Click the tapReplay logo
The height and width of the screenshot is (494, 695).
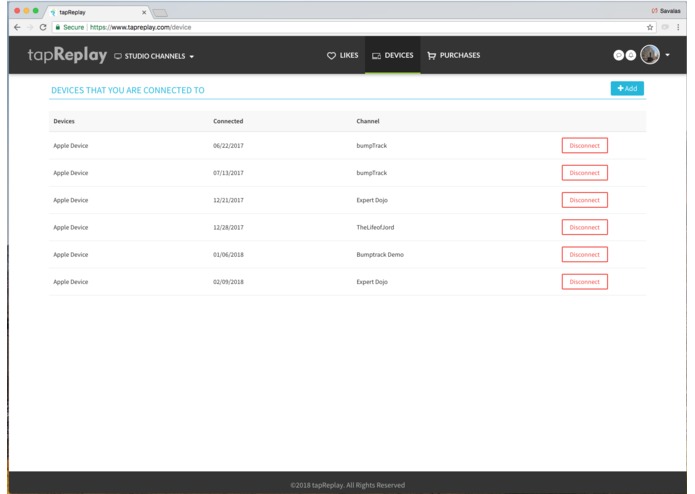67,55
